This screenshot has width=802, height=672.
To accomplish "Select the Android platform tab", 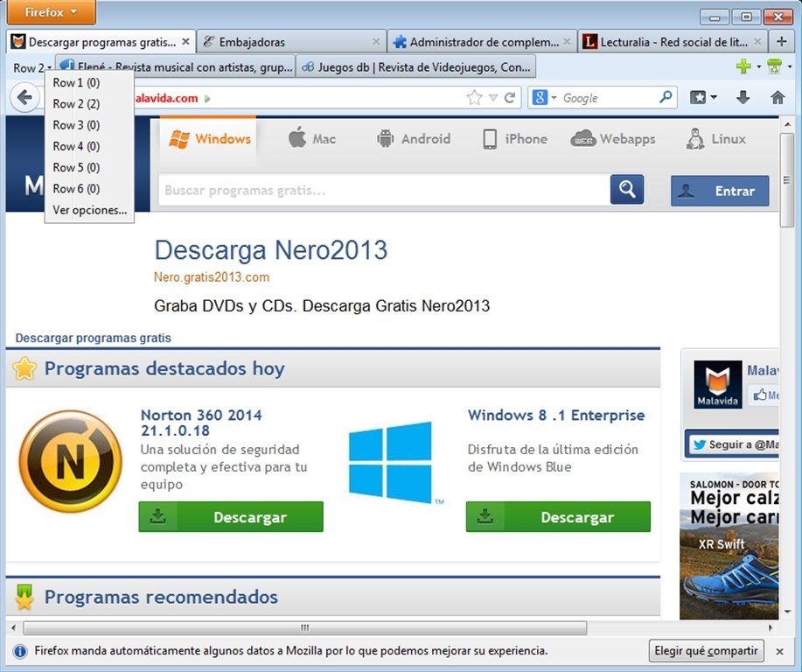I will (414, 139).
